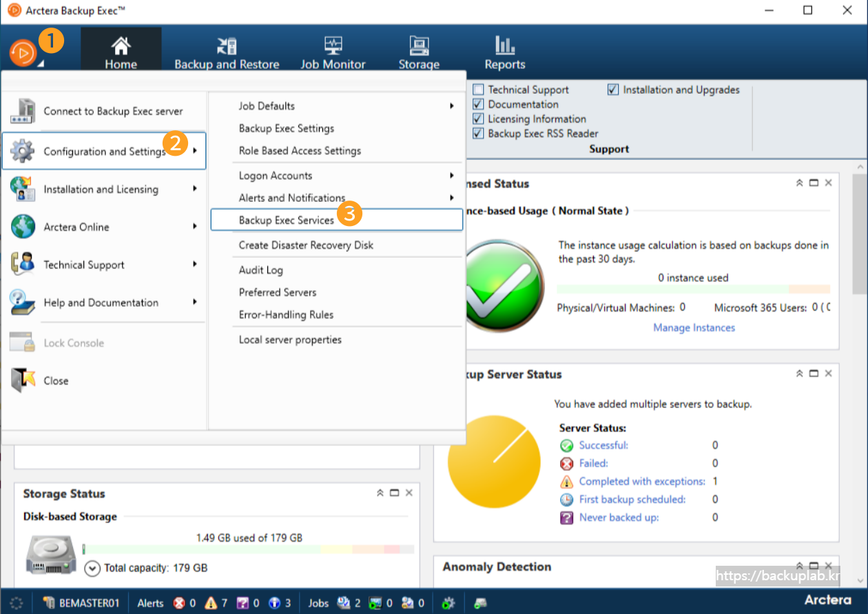Viewport: 868px width, 614px height.
Task: Maximize the Licensed Status panel
Action: tap(814, 183)
